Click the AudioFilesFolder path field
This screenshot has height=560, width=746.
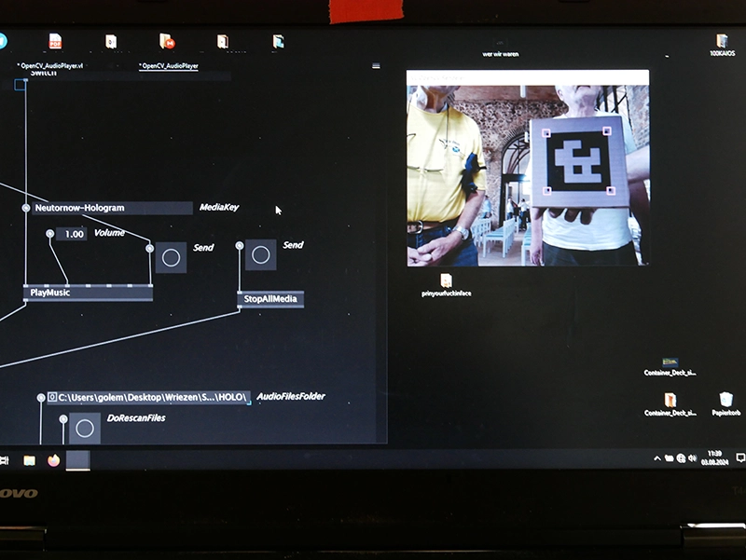(x=148, y=397)
